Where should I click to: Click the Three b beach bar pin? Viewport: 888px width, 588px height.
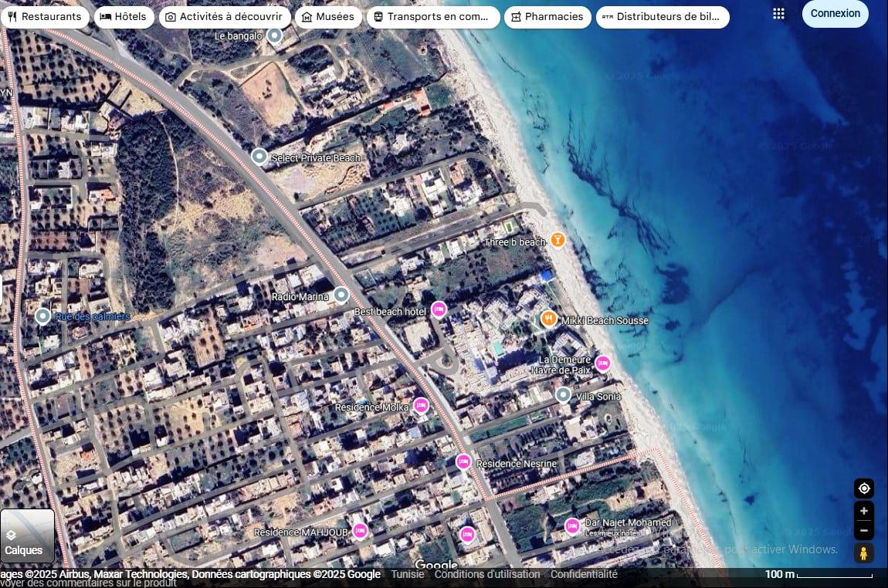(558, 240)
